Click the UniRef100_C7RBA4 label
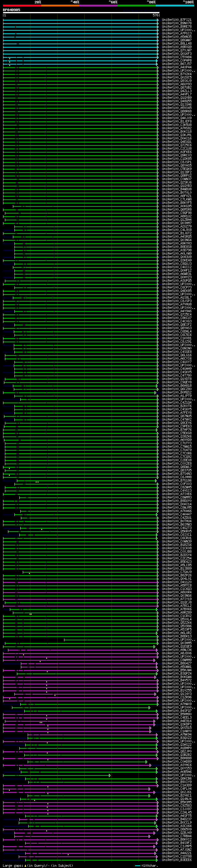The width and height of the screenshot is (197, 868). [x=177, y=836]
